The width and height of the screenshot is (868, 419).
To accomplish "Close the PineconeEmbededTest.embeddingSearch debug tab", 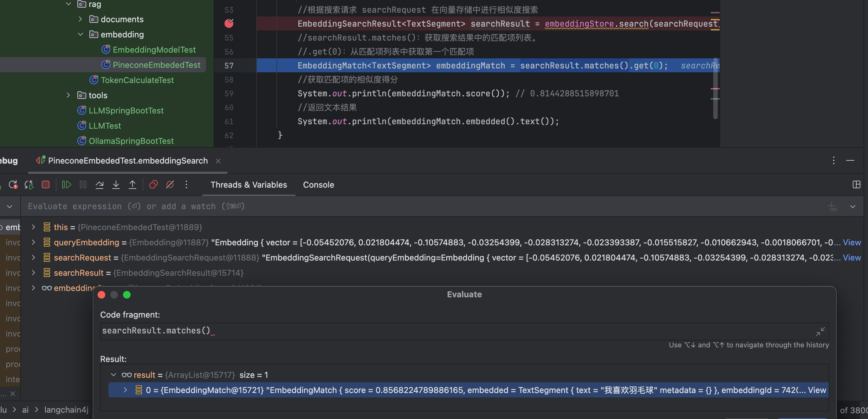I will coord(218,161).
